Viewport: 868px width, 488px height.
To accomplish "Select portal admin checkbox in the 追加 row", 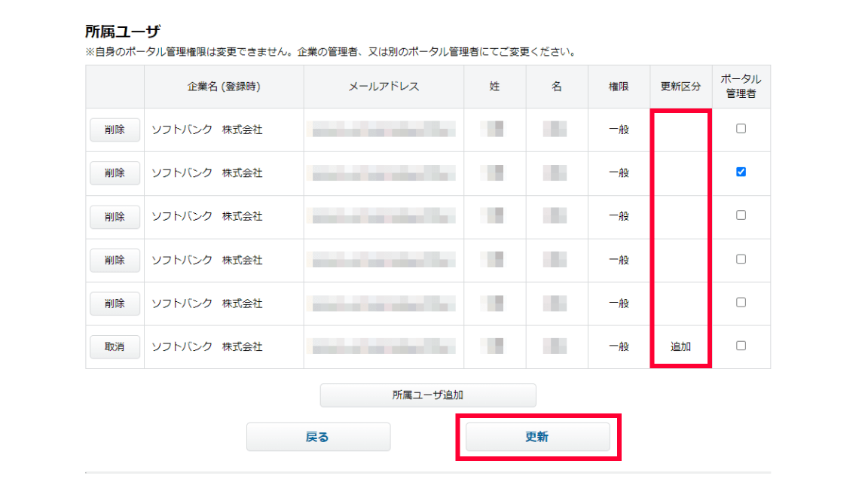I will (x=741, y=346).
